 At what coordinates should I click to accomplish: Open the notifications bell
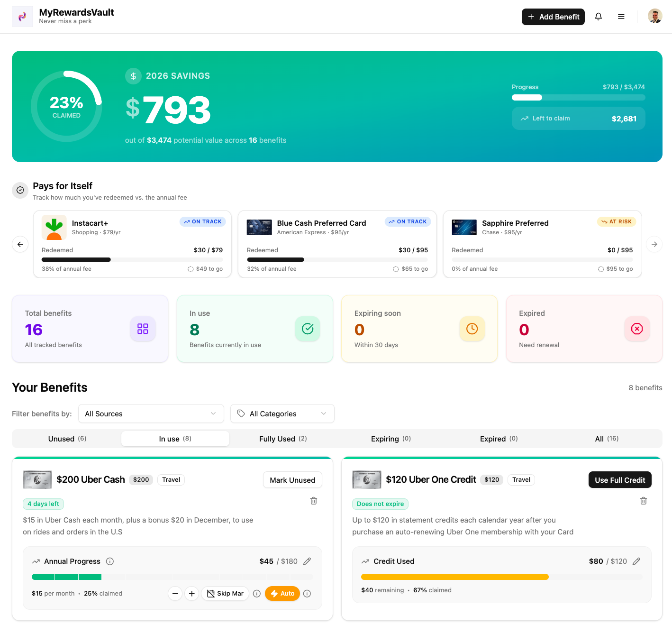click(x=598, y=16)
